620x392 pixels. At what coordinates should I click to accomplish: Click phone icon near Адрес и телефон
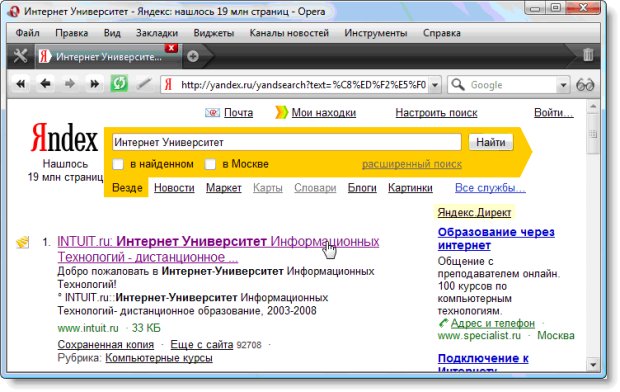[x=443, y=323]
